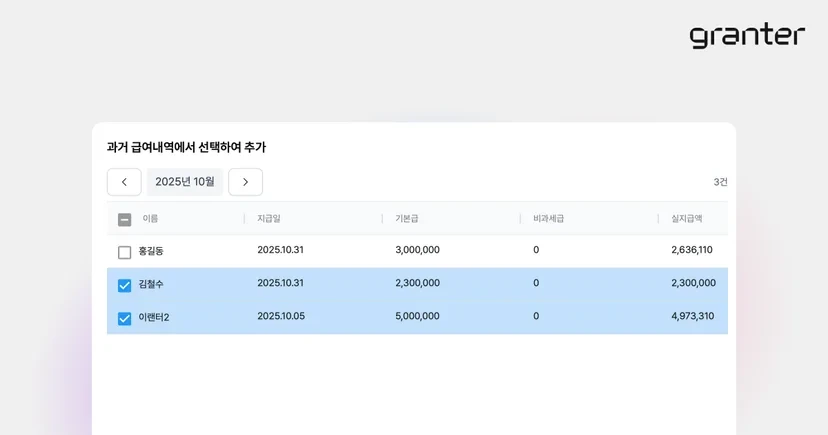Click the 2025.10.05 payment date cell
828x435 pixels.
pos(281,316)
